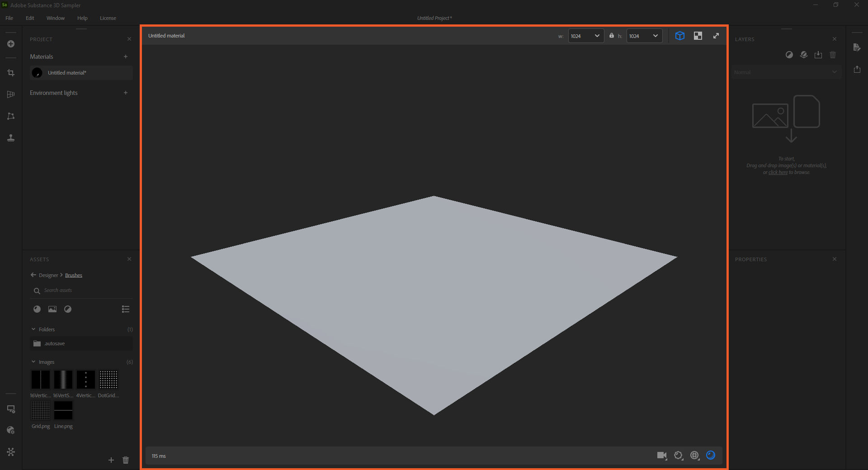Select the Perspective transform tool icon

tap(11, 116)
